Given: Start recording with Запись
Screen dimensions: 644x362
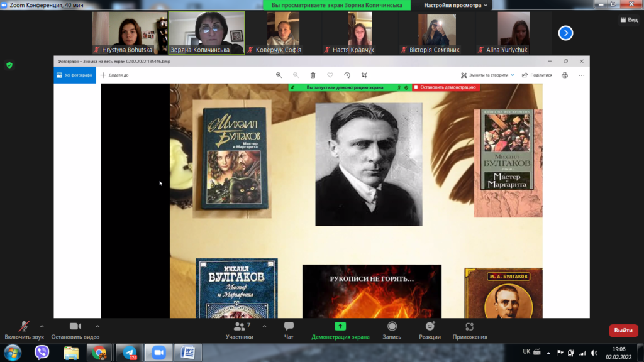Looking at the screenshot, I should coord(392,331).
